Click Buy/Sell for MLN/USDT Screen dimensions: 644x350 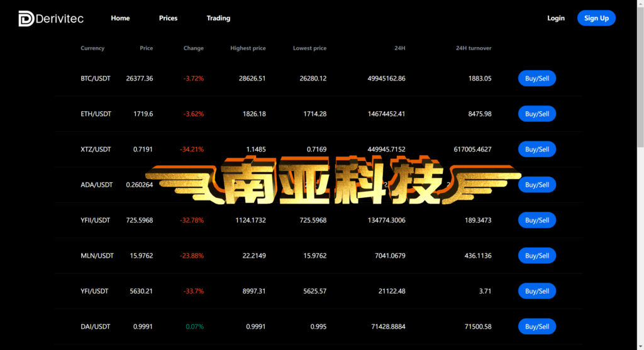[537, 256]
